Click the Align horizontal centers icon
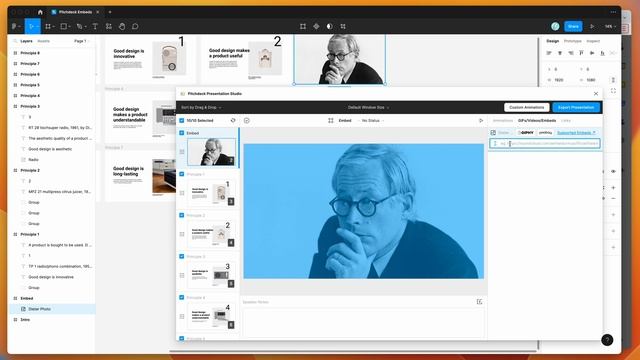This screenshot has height=360, width=640. (x=560, y=53)
